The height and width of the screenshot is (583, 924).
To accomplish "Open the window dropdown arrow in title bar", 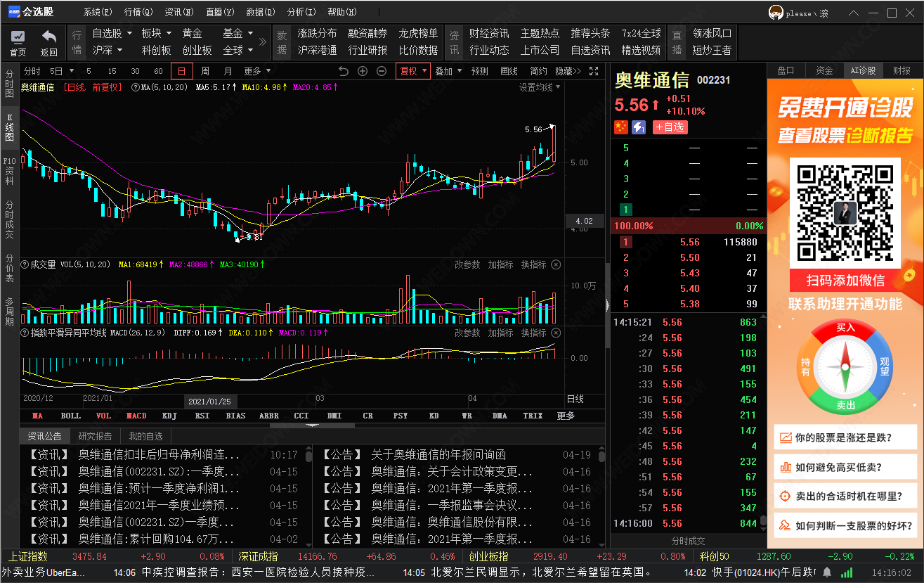I will 854,13.
